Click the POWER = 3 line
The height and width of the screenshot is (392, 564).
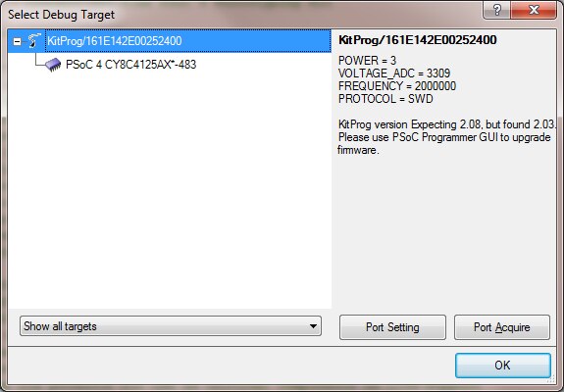pos(367,61)
